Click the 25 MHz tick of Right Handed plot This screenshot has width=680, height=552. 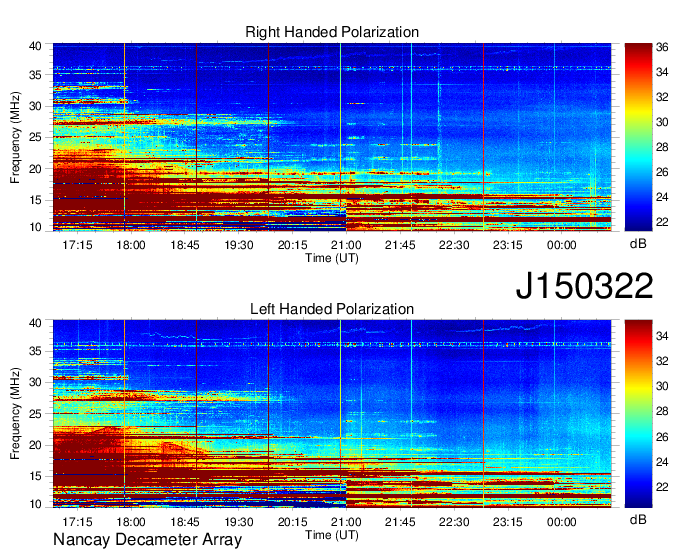click(35, 137)
